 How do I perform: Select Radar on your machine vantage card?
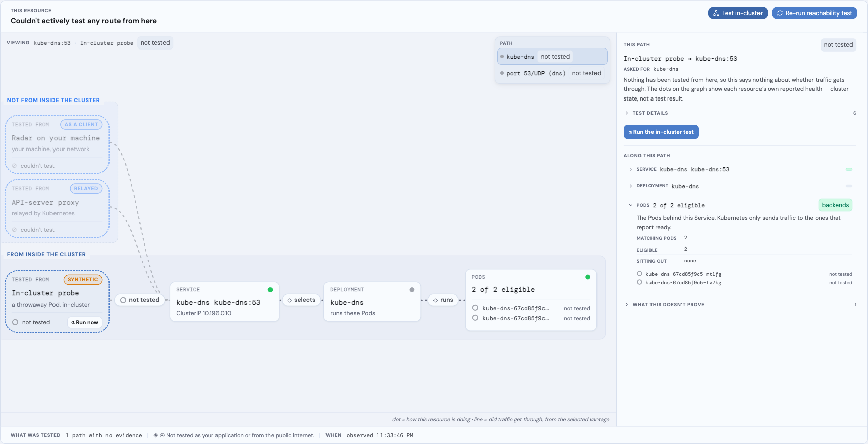coord(57,144)
